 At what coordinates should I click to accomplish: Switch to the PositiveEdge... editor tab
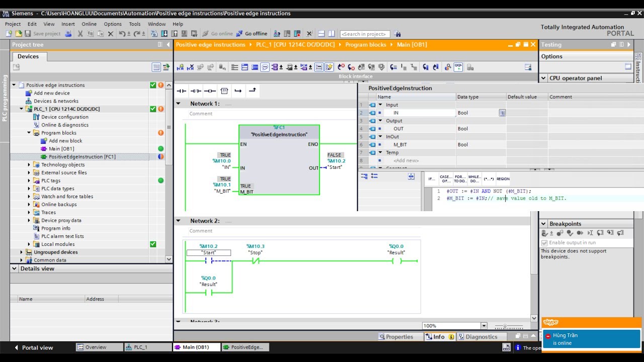[x=246, y=347]
